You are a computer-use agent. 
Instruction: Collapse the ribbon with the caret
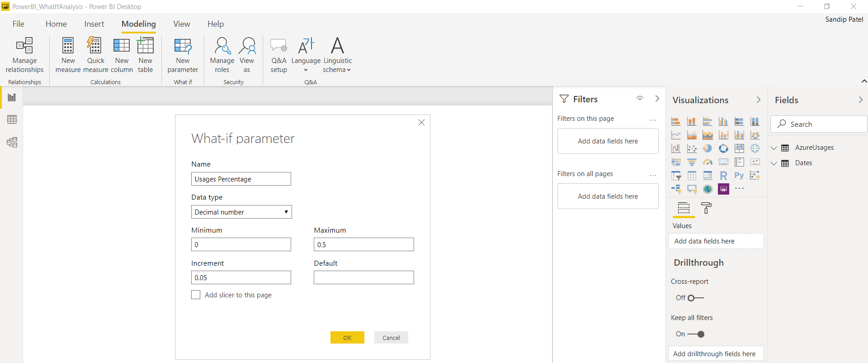click(x=864, y=81)
